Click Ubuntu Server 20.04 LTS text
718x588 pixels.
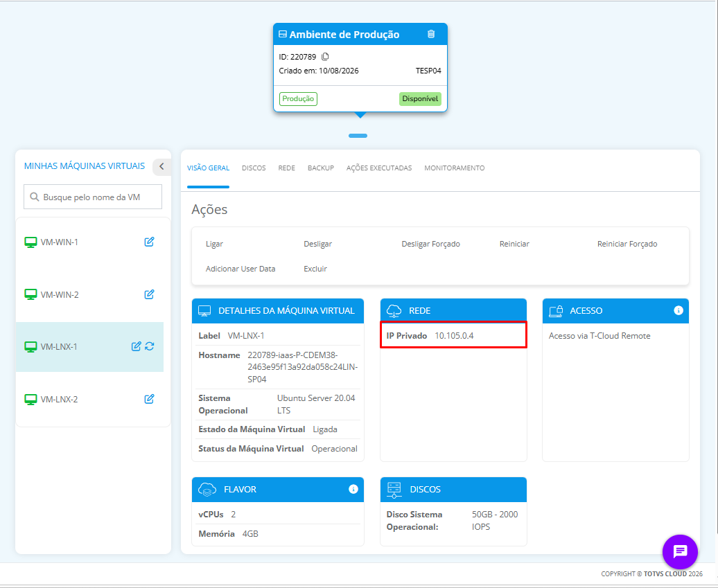point(316,404)
